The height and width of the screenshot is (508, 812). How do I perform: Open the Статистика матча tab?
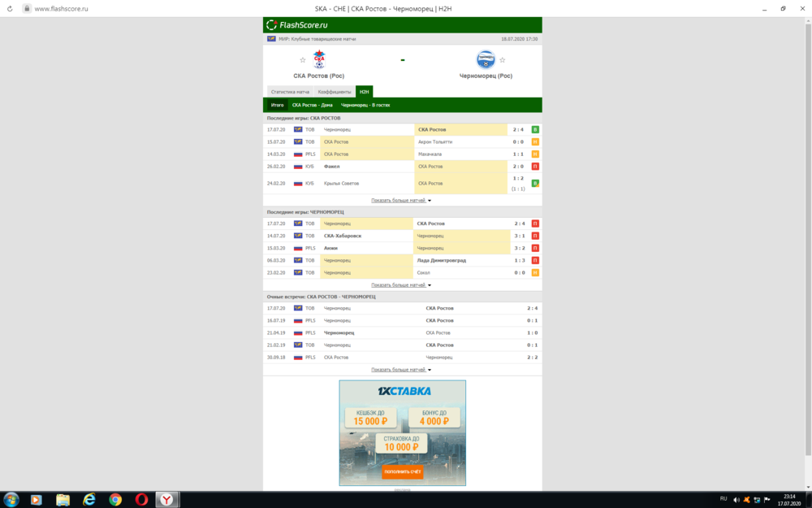[x=290, y=92]
